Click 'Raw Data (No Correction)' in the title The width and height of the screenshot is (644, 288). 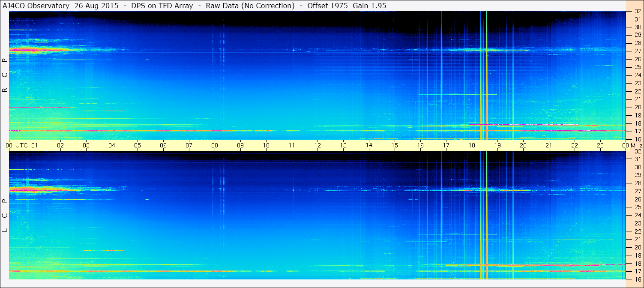[250, 6]
